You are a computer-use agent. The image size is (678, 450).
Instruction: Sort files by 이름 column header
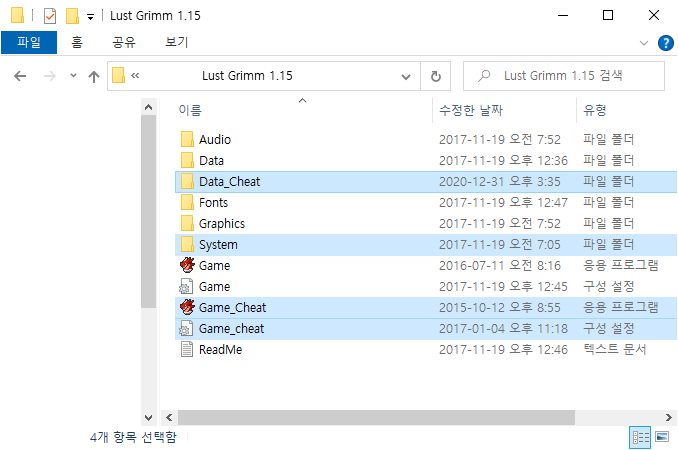tap(189, 109)
